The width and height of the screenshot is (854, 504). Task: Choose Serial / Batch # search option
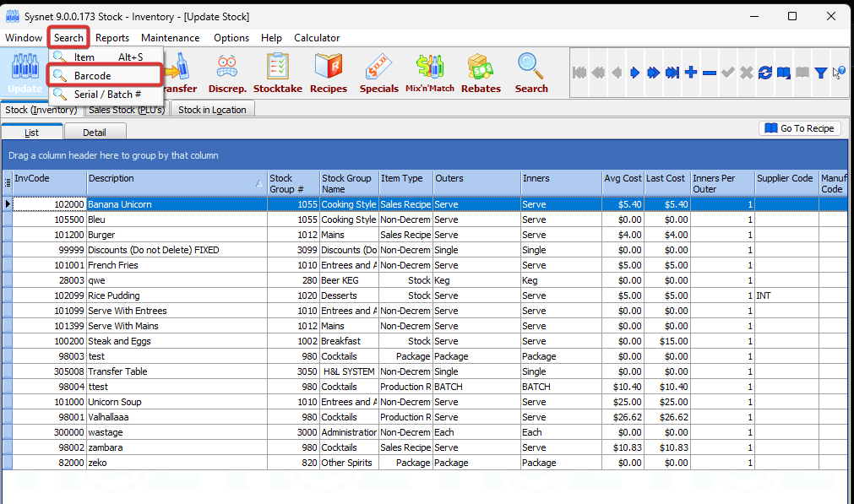click(106, 95)
